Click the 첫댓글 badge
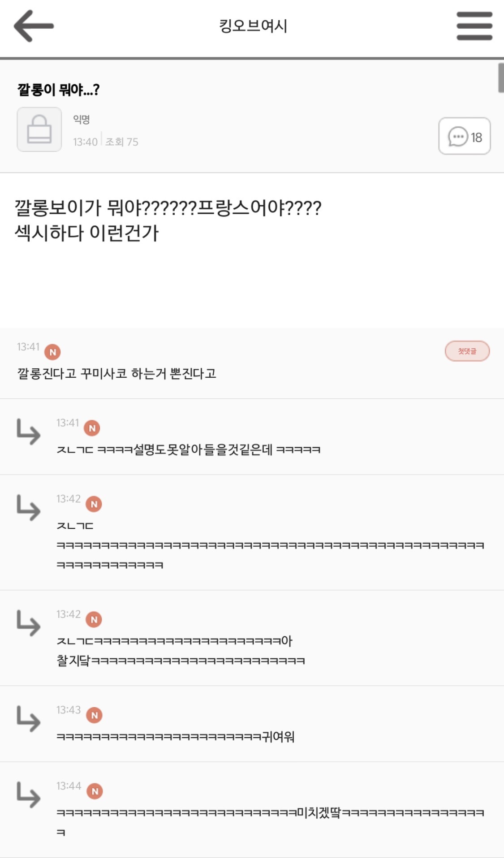The width and height of the screenshot is (504, 864). (x=467, y=351)
